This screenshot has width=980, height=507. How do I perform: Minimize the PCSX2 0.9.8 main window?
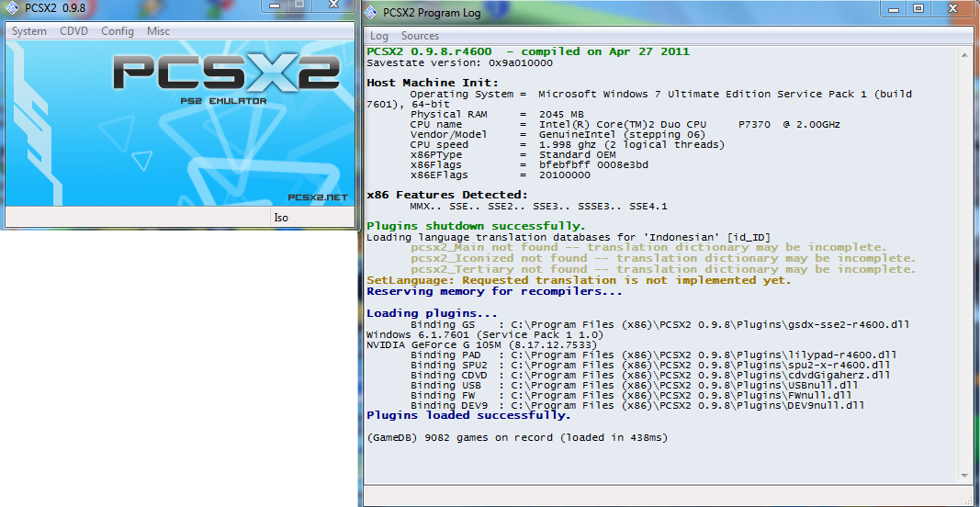click(x=276, y=5)
